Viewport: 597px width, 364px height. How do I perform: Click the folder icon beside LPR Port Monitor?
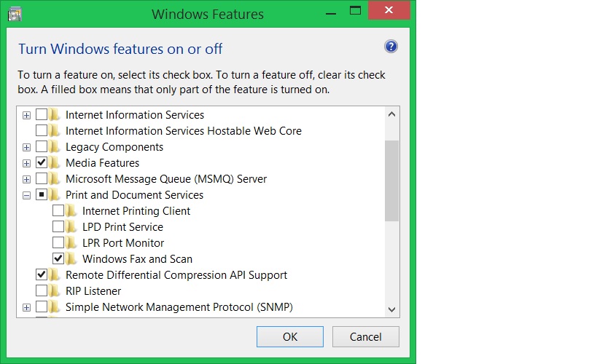coord(71,242)
